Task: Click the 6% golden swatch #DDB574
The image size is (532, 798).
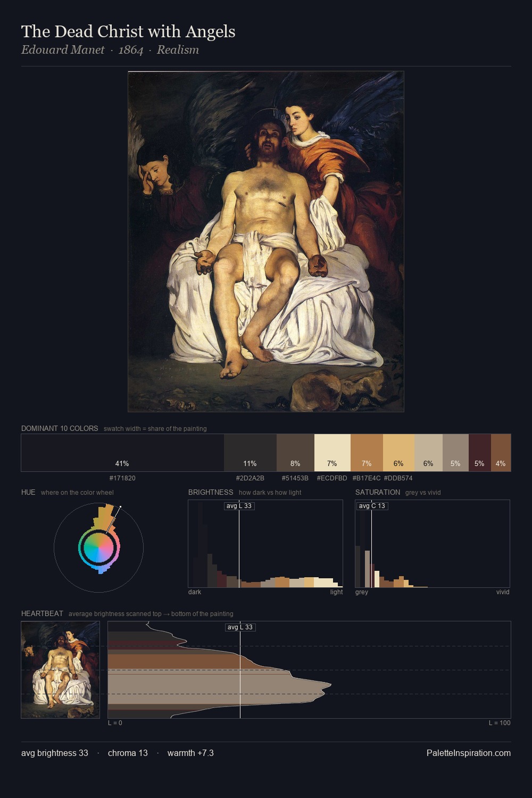Action: 398,453
